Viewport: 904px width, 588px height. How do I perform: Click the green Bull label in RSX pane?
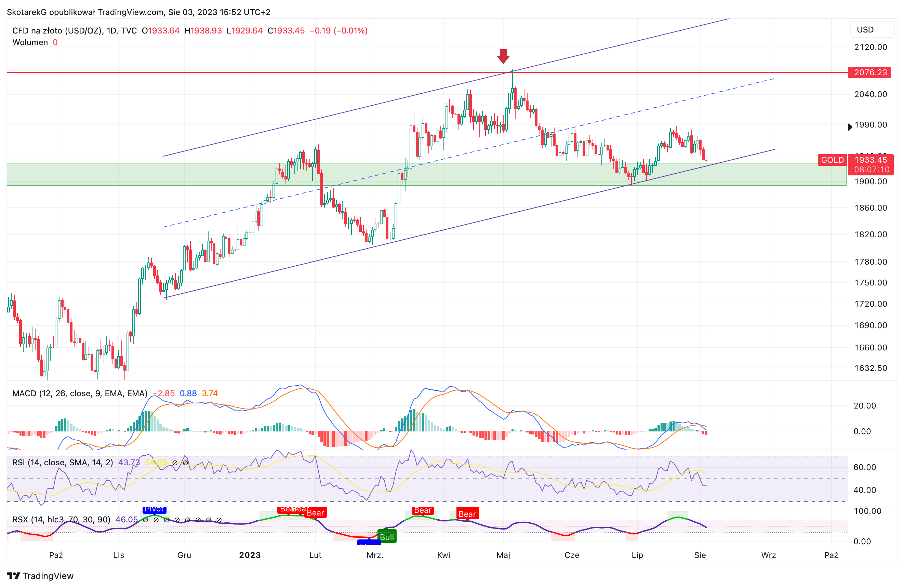(387, 537)
